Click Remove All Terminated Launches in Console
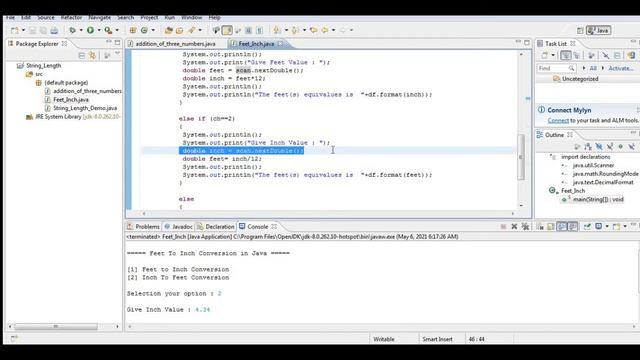This screenshot has width=640, height=360. [525, 227]
